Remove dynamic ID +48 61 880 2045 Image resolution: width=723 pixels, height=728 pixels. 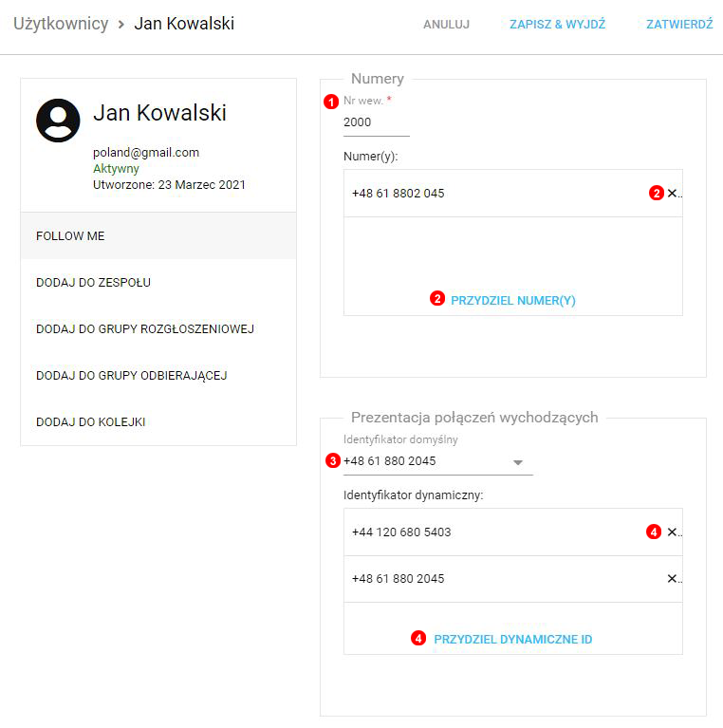[x=672, y=579]
